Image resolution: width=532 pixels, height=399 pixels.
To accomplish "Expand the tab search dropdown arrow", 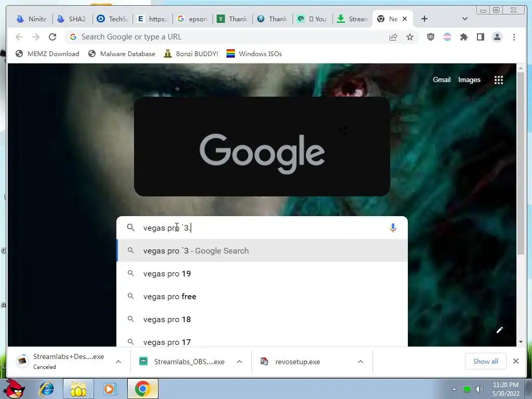I will click(x=465, y=19).
